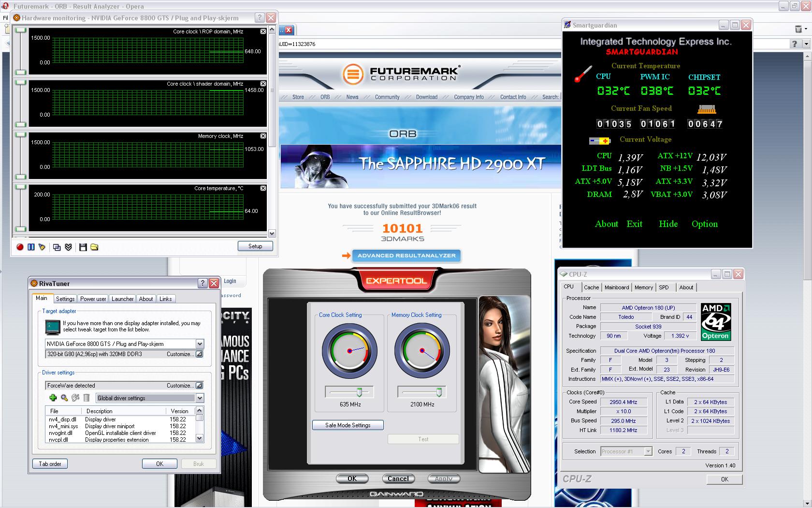Click the Version column header
The width and height of the screenshot is (812, 508).
179,411
